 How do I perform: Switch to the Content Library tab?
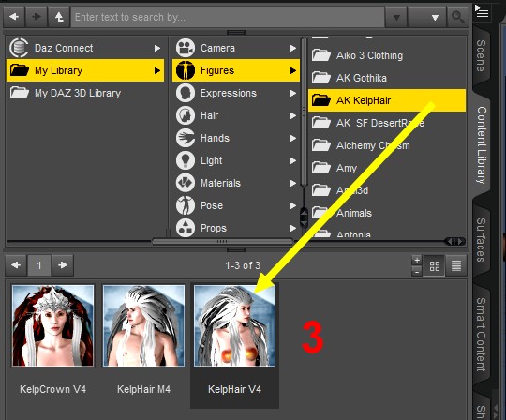(x=481, y=145)
